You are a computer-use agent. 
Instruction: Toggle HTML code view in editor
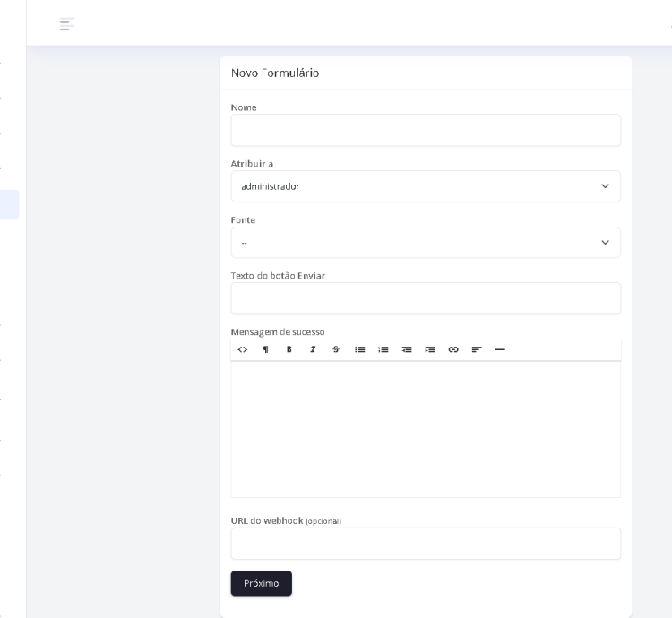pyautogui.click(x=243, y=349)
